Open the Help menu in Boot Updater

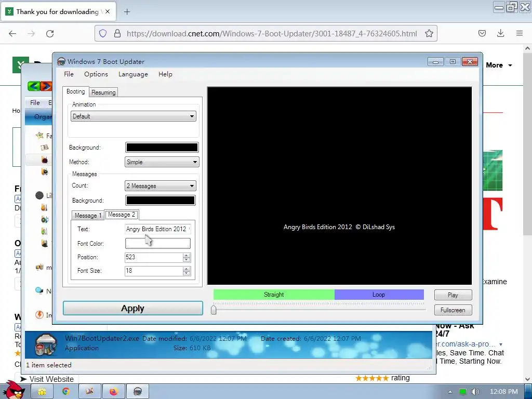pos(165,74)
